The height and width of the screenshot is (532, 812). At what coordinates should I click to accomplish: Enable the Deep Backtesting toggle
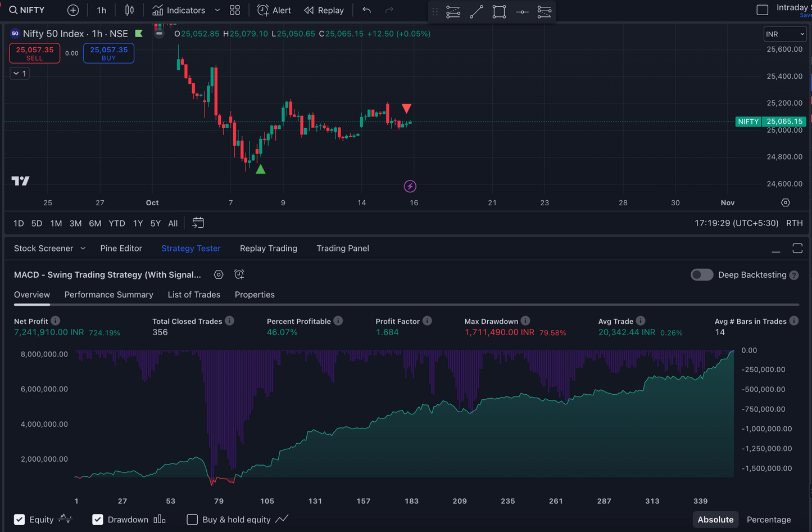(702, 274)
